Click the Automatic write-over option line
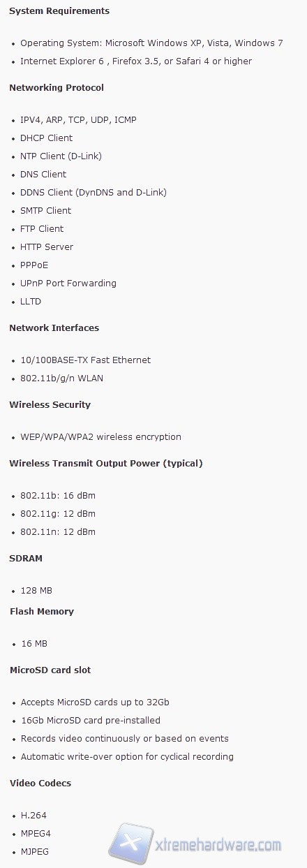The height and width of the screenshot is (868, 307). 127,757
